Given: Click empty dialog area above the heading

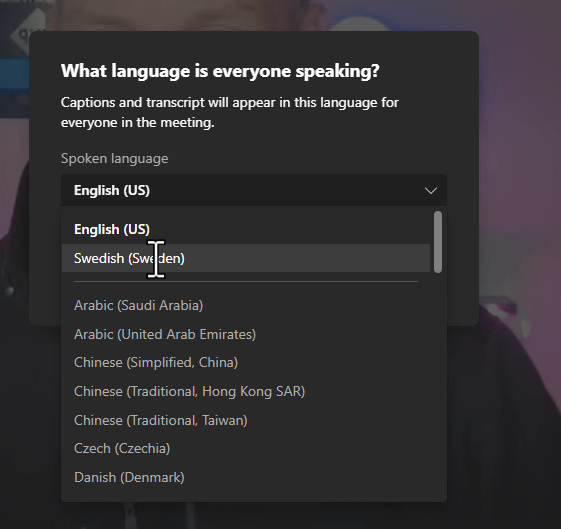Looking at the screenshot, I should click(254, 46).
